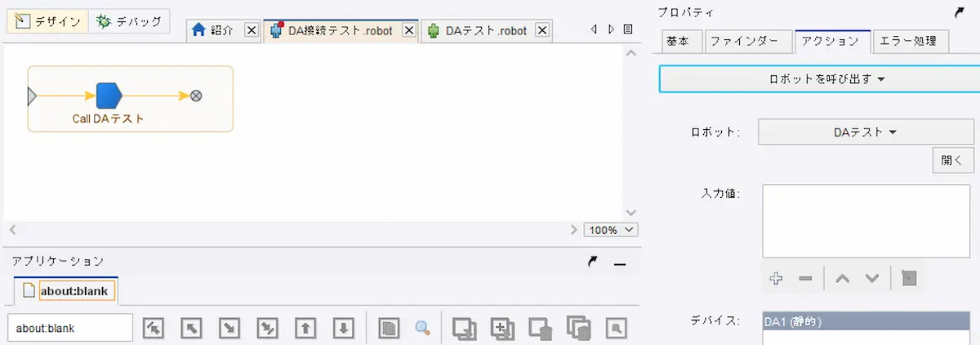The height and width of the screenshot is (345, 980).
Task: Click the stacked windows icon
Action: pos(578,328)
